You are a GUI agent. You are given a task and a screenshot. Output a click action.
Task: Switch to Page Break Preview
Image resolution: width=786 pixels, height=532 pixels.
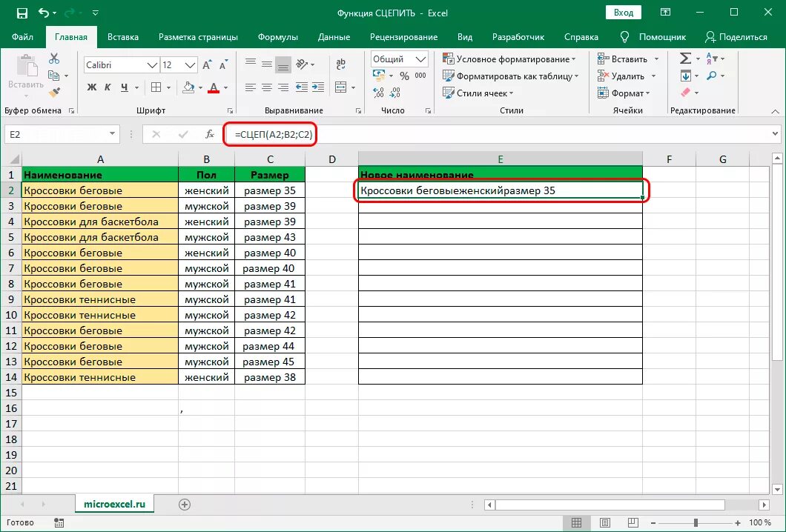click(633, 522)
